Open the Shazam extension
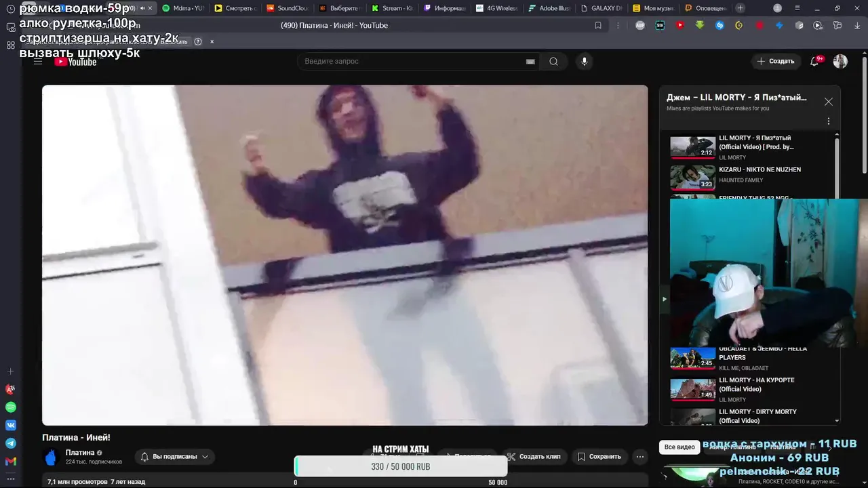Image resolution: width=868 pixels, height=488 pixels. coord(719,25)
